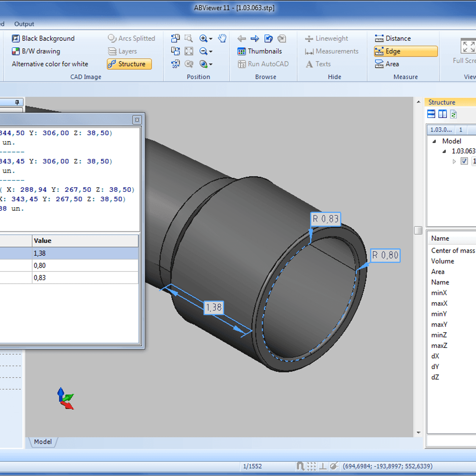Select the Area measure tool

coord(387,64)
